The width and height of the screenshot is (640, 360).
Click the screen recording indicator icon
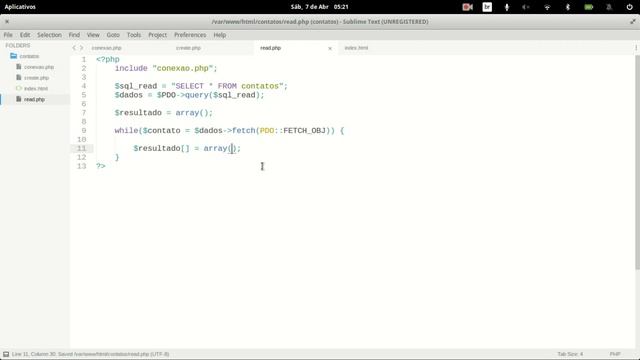(467, 7)
